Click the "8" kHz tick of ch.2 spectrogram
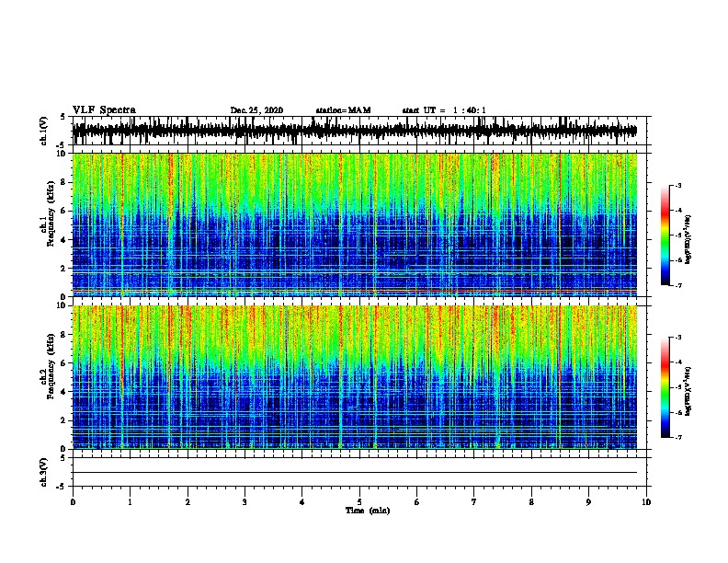 63,335
